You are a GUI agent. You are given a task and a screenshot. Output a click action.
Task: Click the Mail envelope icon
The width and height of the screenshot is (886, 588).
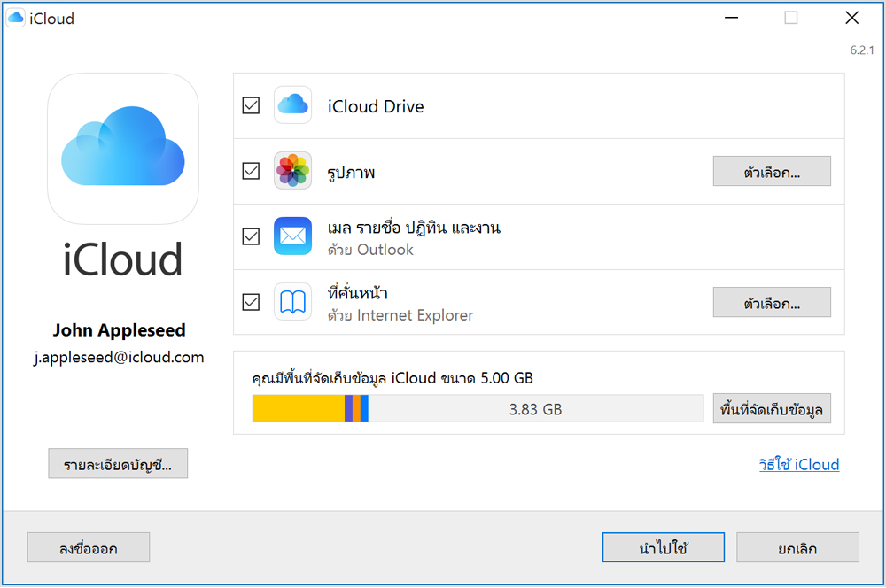[x=292, y=236]
